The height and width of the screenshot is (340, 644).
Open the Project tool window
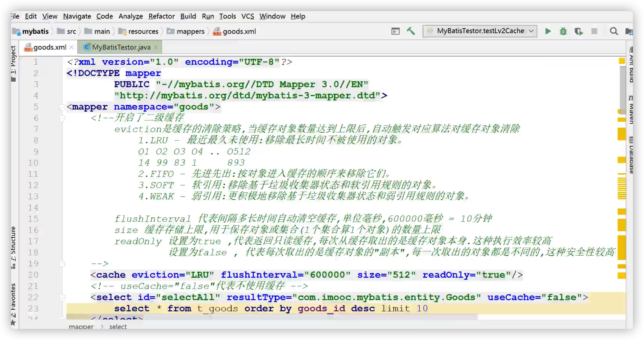pyautogui.click(x=13, y=60)
